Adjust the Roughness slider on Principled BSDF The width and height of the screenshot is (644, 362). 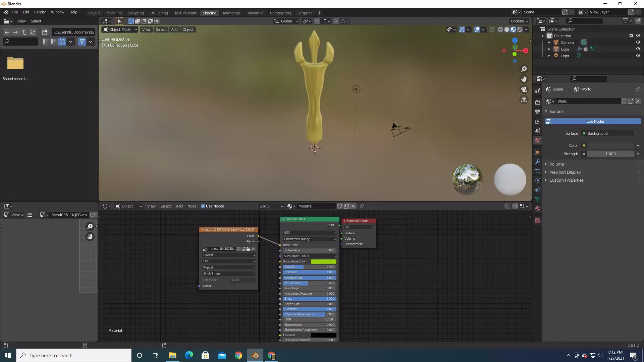309,283
